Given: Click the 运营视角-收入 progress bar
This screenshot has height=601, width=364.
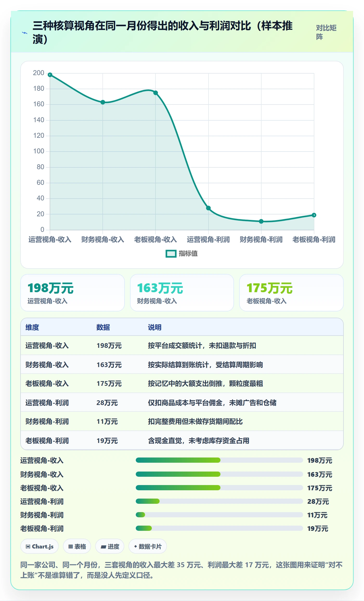Looking at the screenshot, I should click(x=219, y=460).
